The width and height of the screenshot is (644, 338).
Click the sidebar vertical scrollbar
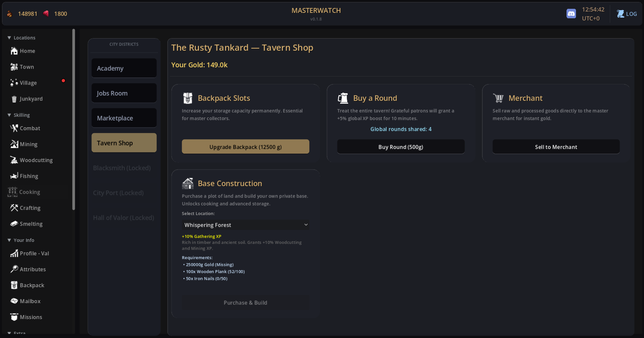tap(73, 118)
